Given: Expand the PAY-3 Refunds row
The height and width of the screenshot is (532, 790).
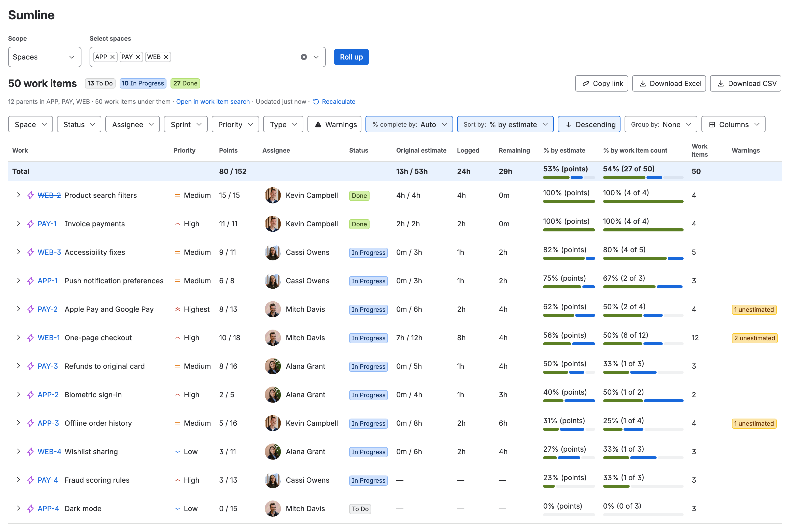Looking at the screenshot, I should click(18, 366).
